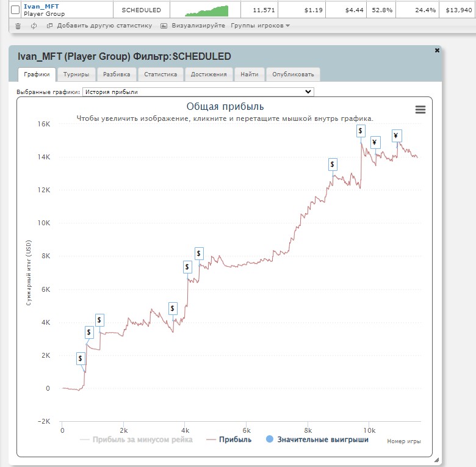Click the 'Визуализируйте' button
The height and width of the screenshot is (467, 476).
193,26
